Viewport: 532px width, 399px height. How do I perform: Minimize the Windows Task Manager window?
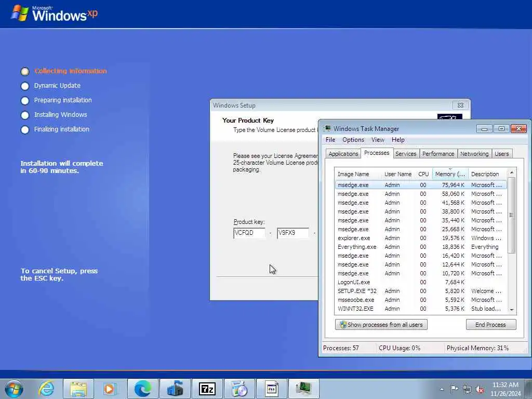click(x=484, y=129)
